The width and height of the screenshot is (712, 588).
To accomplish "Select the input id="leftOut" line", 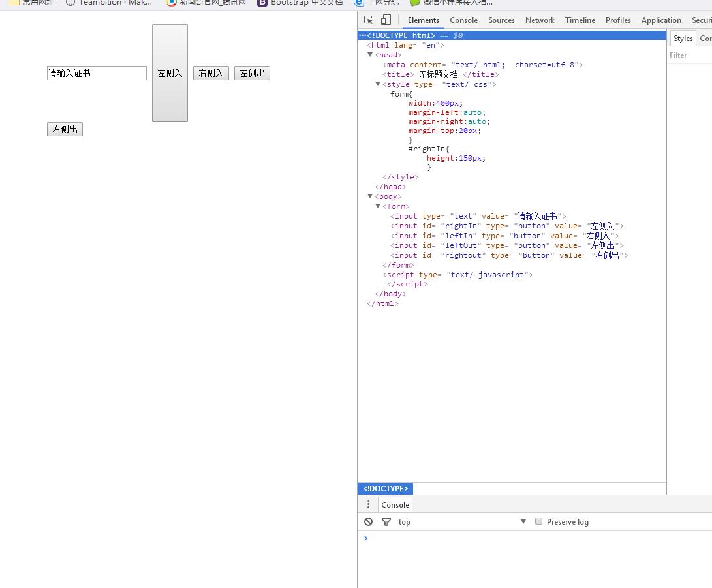I will coord(507,245).
